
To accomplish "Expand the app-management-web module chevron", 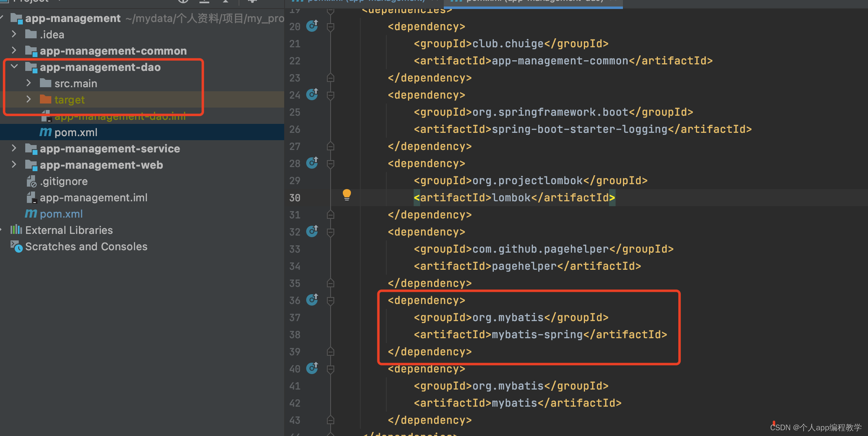I will coord(14,164).
